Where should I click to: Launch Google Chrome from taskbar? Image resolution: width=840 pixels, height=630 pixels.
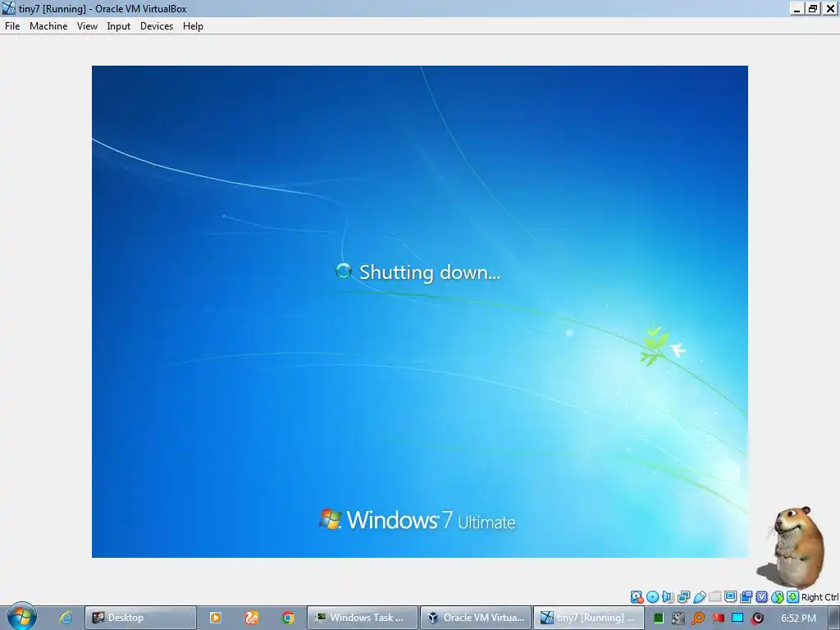288,618
